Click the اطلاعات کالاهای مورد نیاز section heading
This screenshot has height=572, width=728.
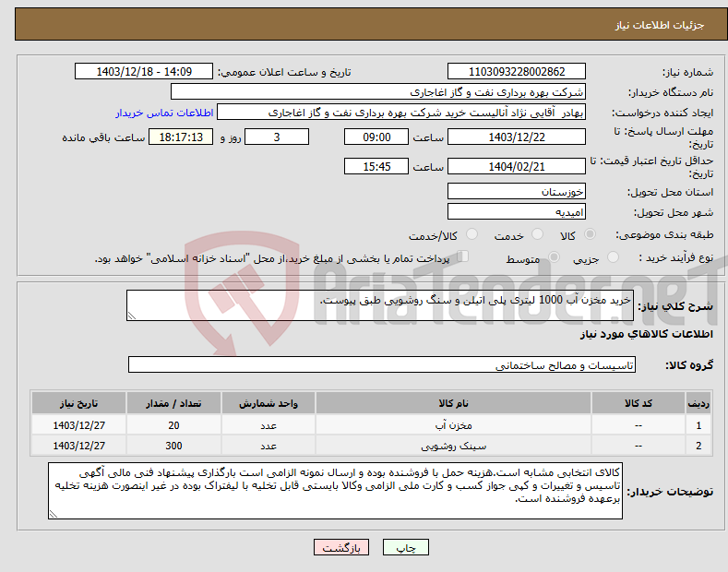tap(646, 334)
